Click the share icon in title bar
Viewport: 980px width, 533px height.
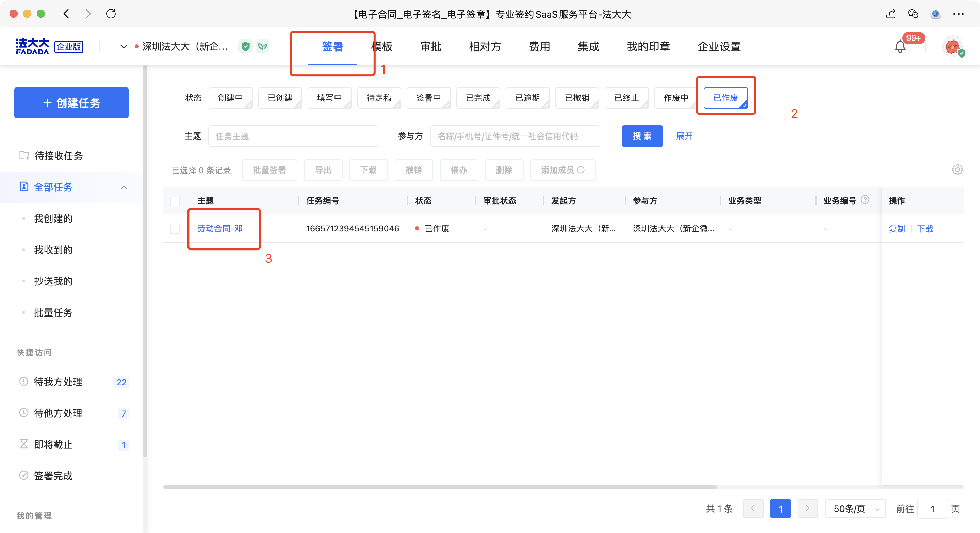tap(891, 14)
